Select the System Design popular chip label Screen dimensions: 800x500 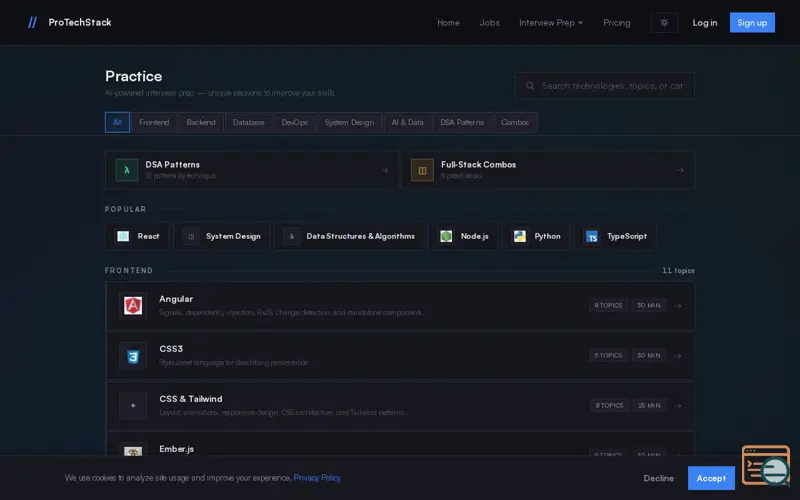(x=233, y=236)
